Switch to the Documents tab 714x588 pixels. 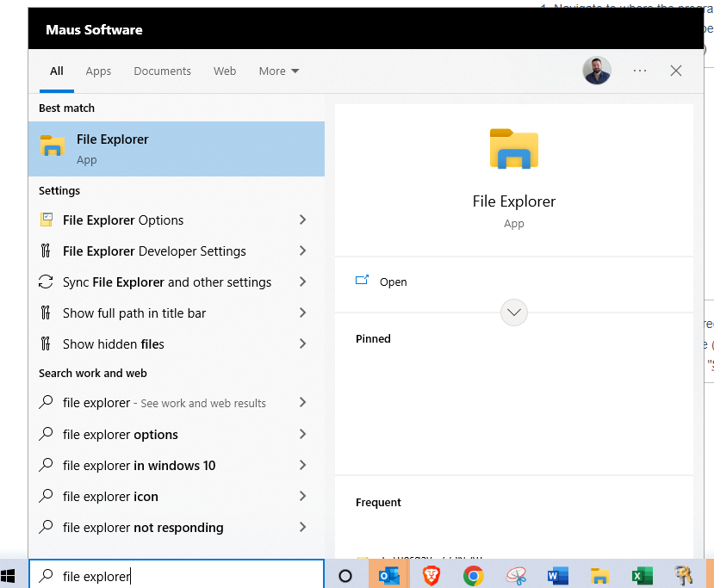pos(162,71)
